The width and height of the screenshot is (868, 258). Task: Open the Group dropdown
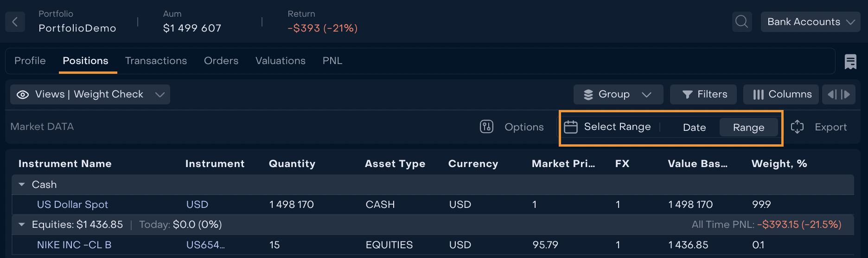click(618, 95)
